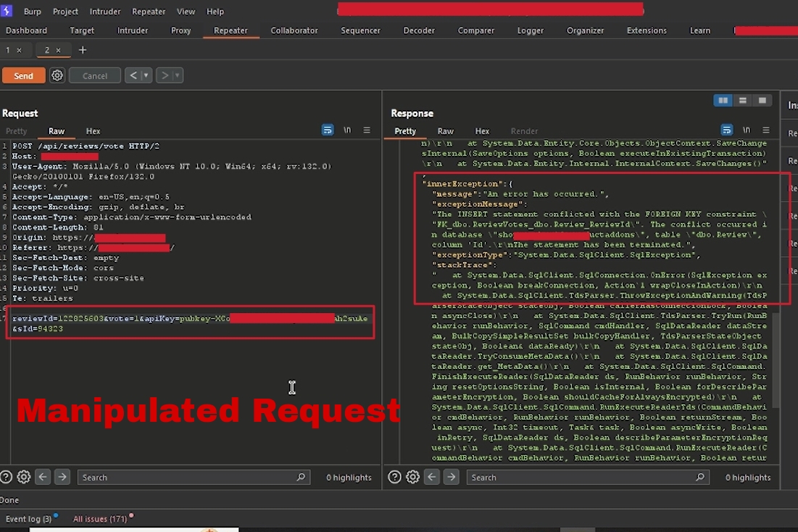Open Request panel hamburger menu

coord(367,130)
